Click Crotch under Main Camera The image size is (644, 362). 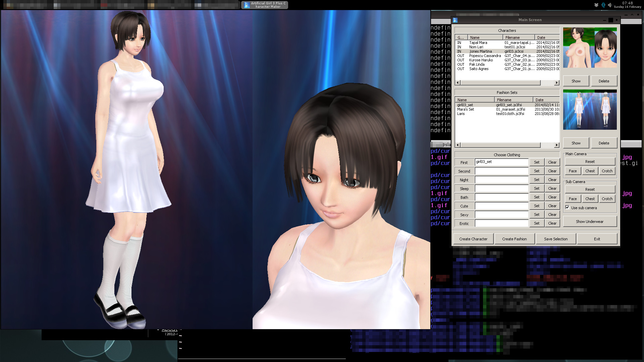(607, 171)
